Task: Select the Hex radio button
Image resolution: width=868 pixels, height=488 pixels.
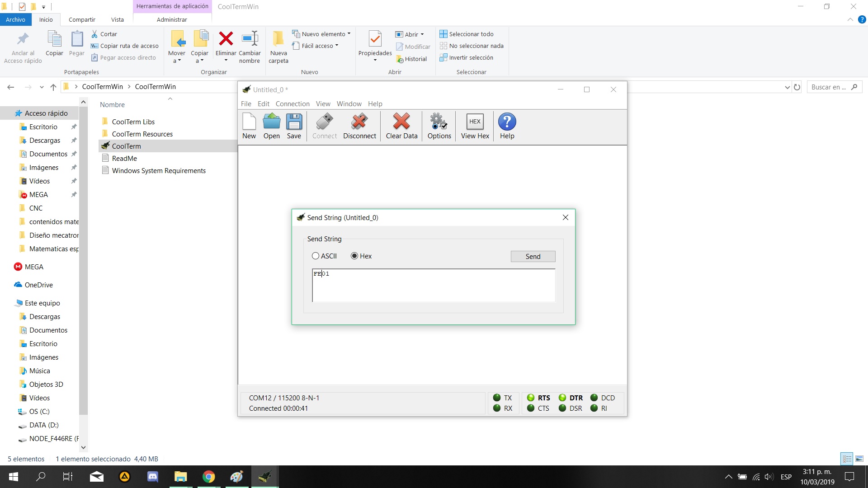Action: pos(354,256)
